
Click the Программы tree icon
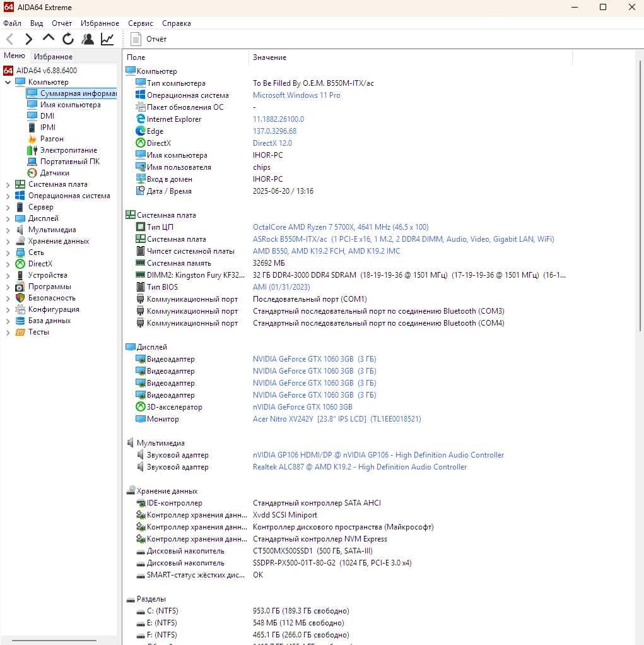tap(20, 287)
